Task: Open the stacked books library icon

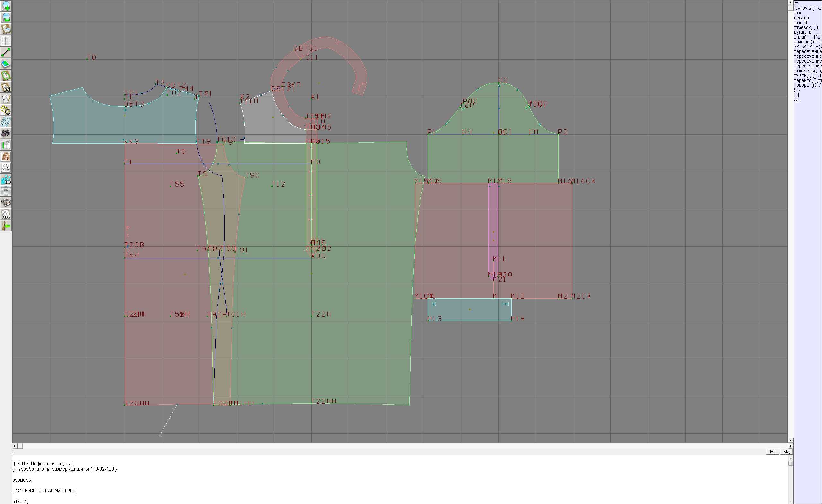Action: pos(6,203)
